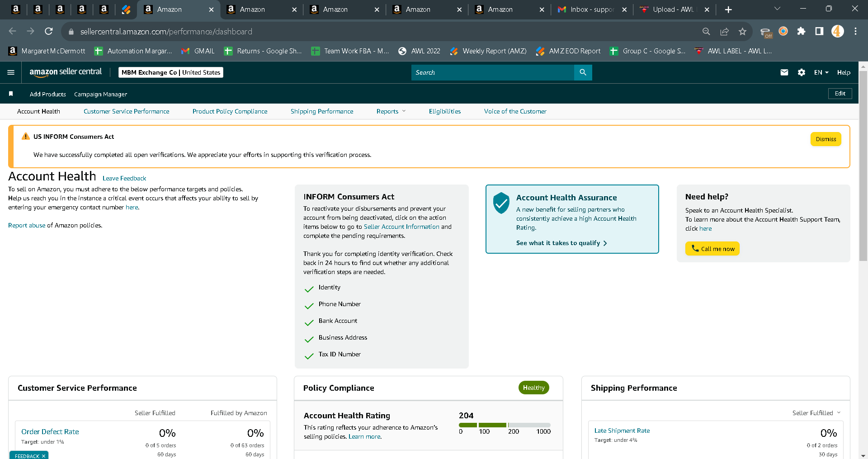This screenshot has width=868, height=459.
Task: Open Seller Account Information link
Action: tap(401, 227)
